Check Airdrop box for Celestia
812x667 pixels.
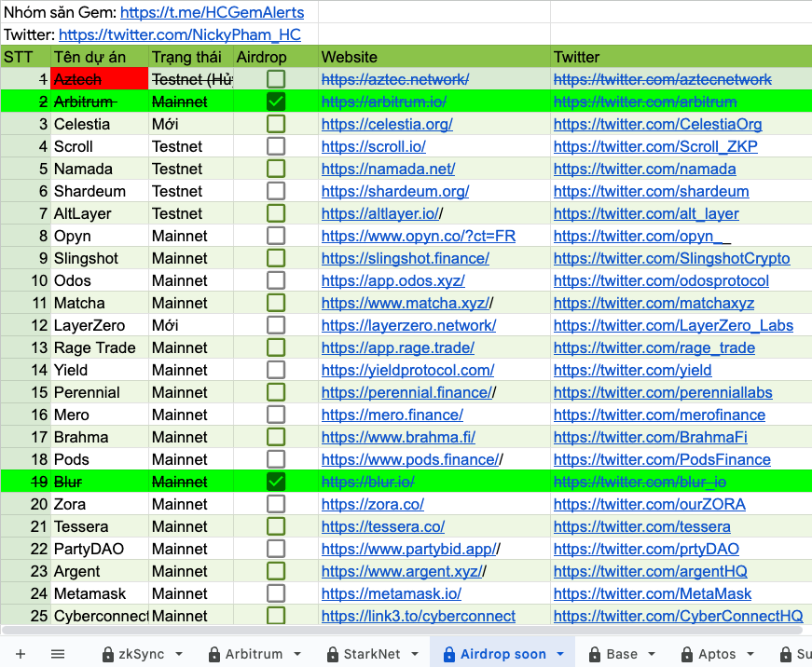point(276,124)
